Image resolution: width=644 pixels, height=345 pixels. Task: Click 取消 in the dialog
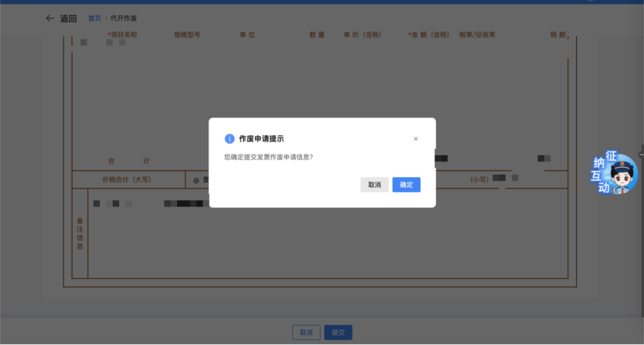point(374,184)
